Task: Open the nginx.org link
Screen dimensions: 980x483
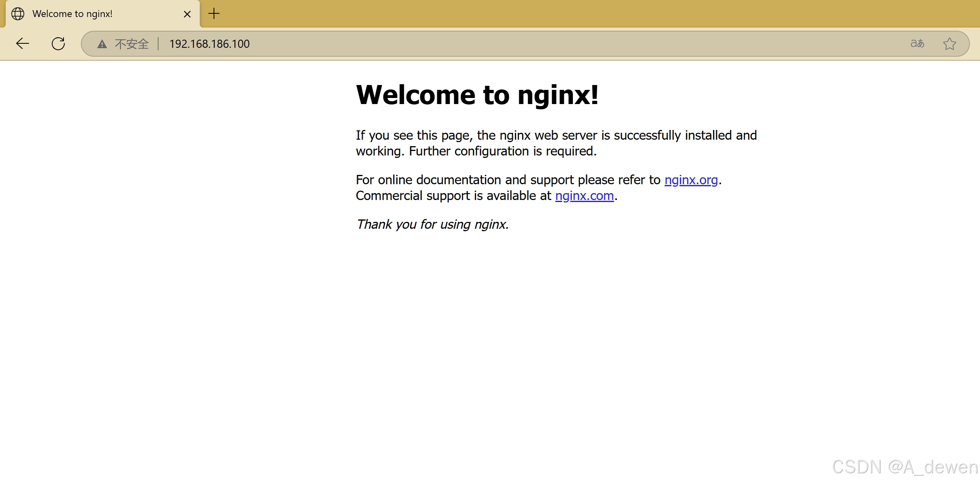Action: (x=691, y=180)
